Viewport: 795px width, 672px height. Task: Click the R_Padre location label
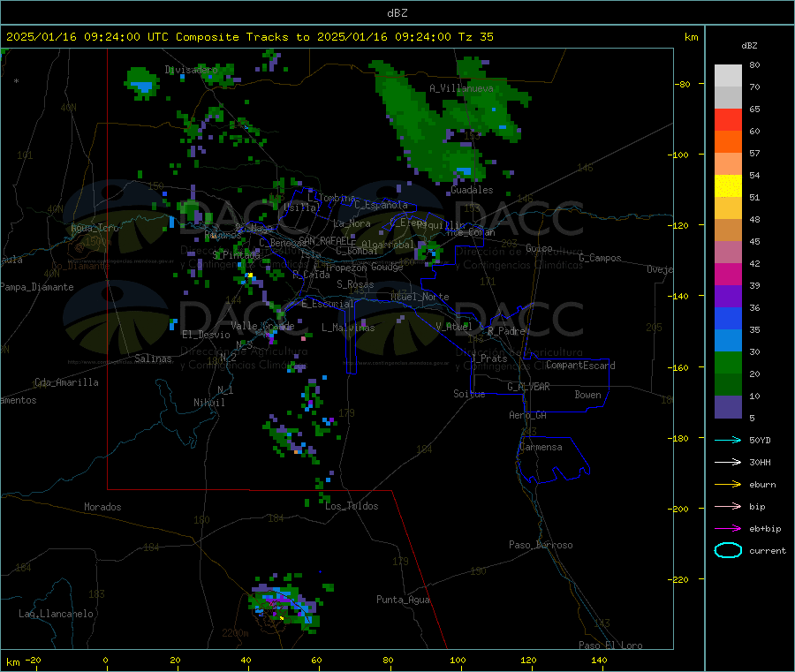click(506, 331)
